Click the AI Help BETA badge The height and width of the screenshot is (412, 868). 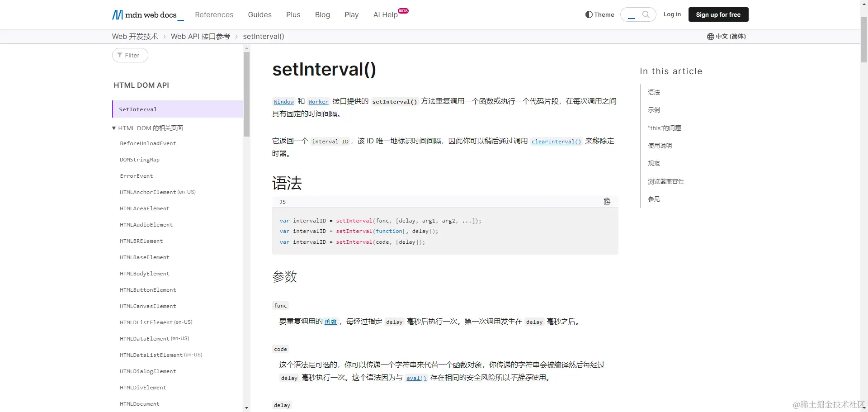[x=403, y=11]
